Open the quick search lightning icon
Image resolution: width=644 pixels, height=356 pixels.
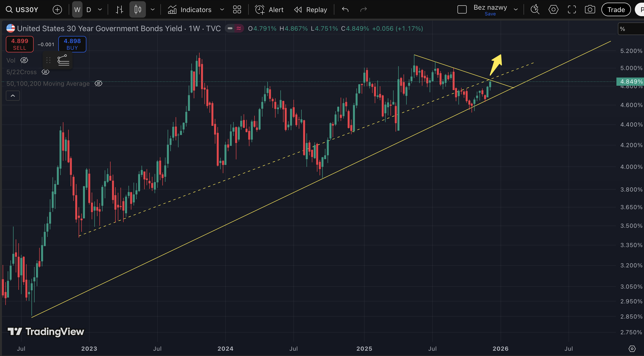pyautogui.click(x=535, y=10)
